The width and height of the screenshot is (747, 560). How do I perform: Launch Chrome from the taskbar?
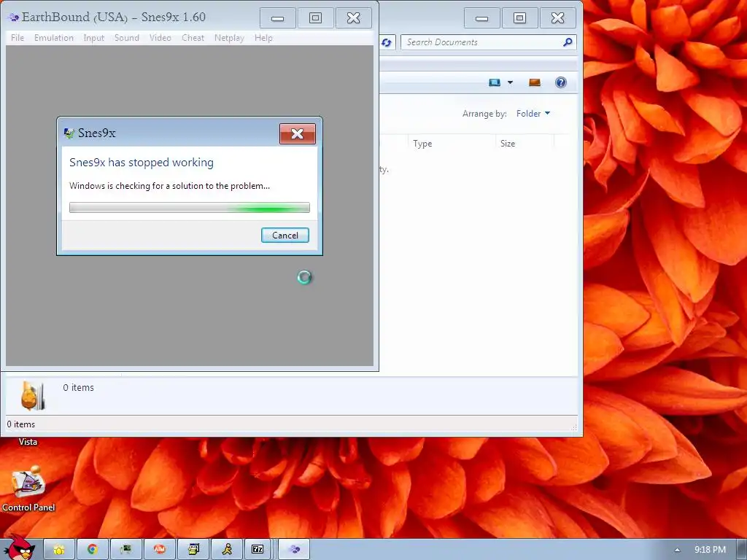click(x=93, y=550)
